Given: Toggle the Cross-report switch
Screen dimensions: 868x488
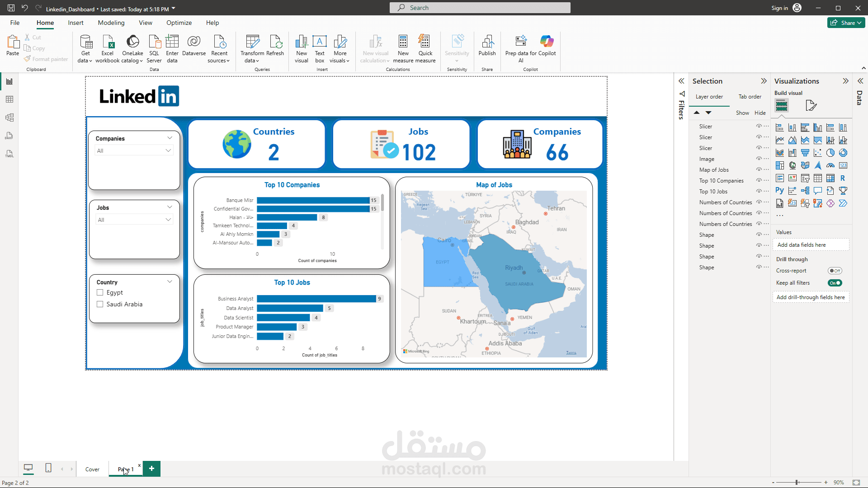Looking at the screenshot, I should click(835, 271).
